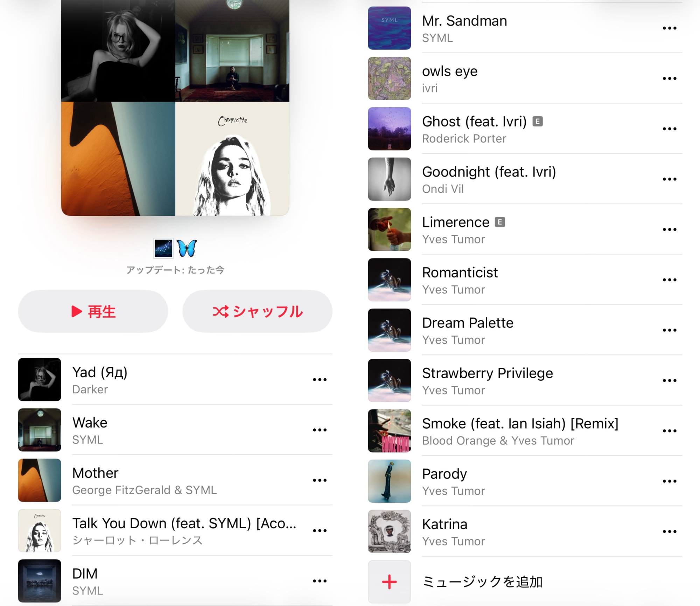
Task: Select the ミュージックを追加 label
Action: 482,582
